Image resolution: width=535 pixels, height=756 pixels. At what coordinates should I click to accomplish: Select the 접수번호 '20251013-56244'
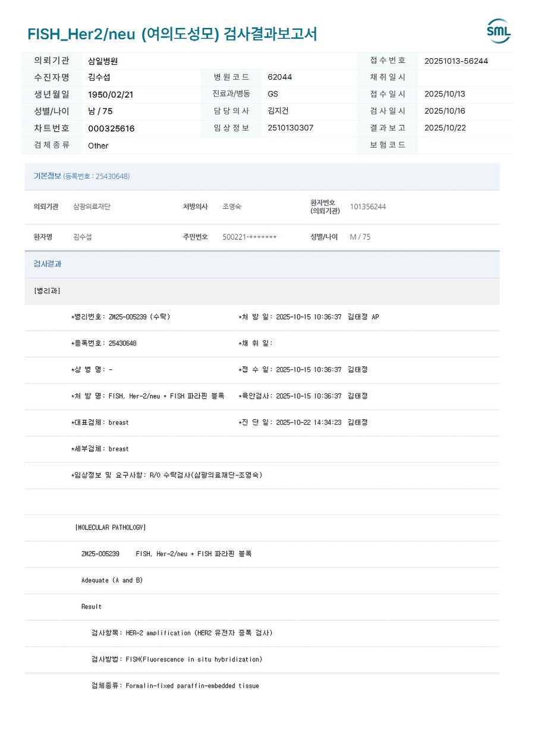click(457, 61)
